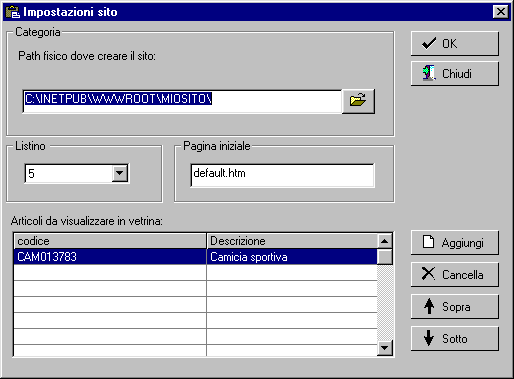This screenshot has width=514, height=379.
Task: Click the title bar window icon
Action: click(x=13, y=12)
